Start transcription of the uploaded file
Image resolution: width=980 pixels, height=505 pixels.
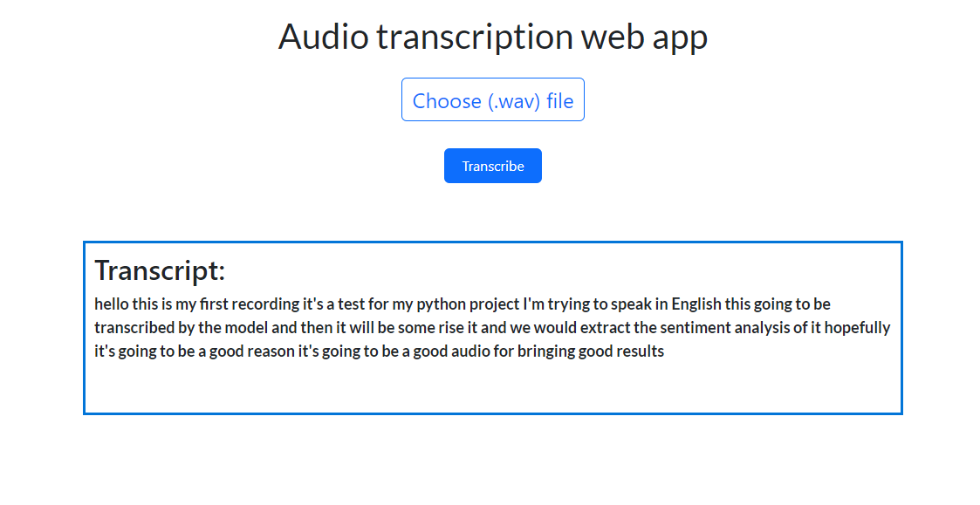[493, 165]
